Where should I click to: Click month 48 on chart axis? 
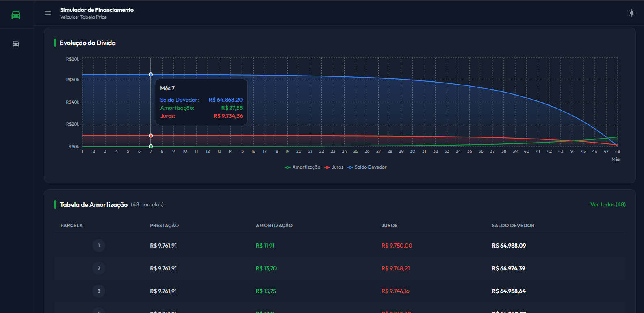tap(617, 151)
